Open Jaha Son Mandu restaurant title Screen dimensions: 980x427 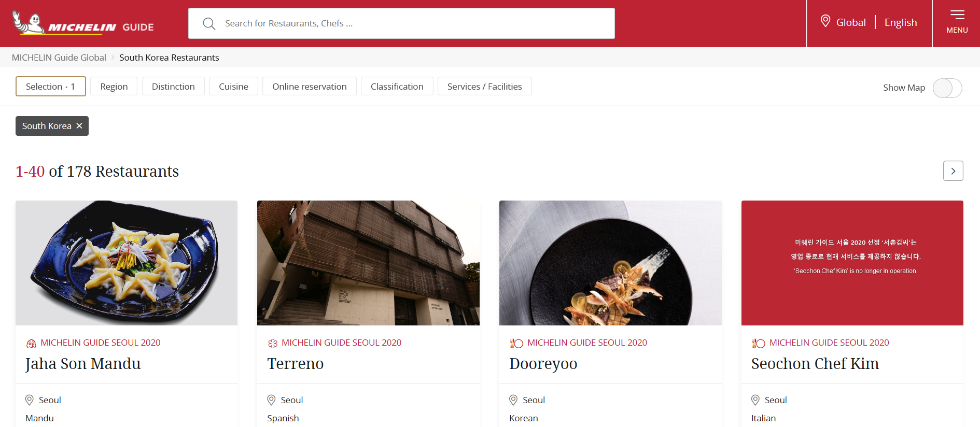pyautogui.click(x=83, y=364)
